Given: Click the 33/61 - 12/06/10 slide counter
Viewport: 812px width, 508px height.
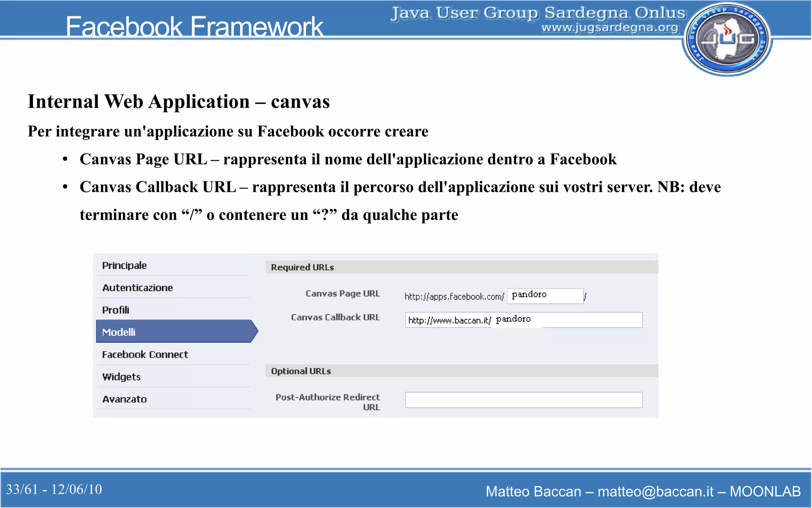Looking at the screenshot, I should click(x=54, y=489).
